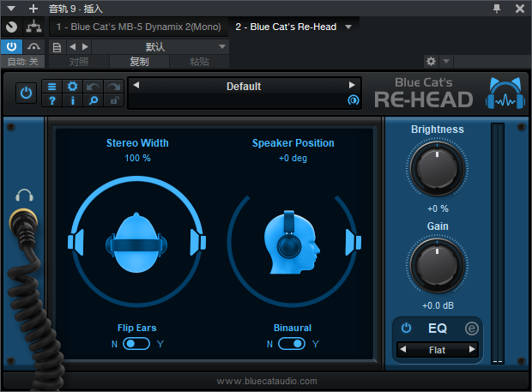The height and width of the screenshot is (392, 532).
Task: Pin the plugin window with pin icon
Action: pos(497,9)
